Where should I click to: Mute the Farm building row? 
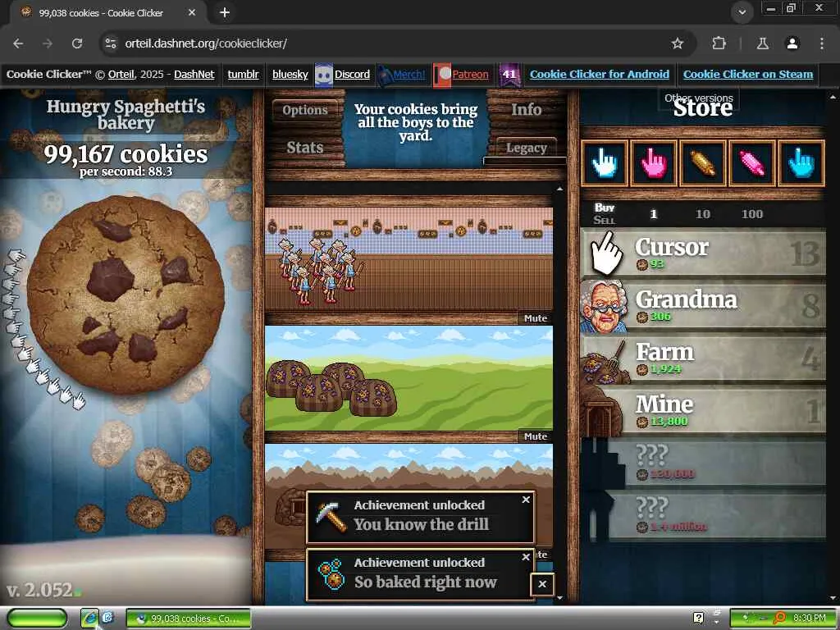point(535,436)
